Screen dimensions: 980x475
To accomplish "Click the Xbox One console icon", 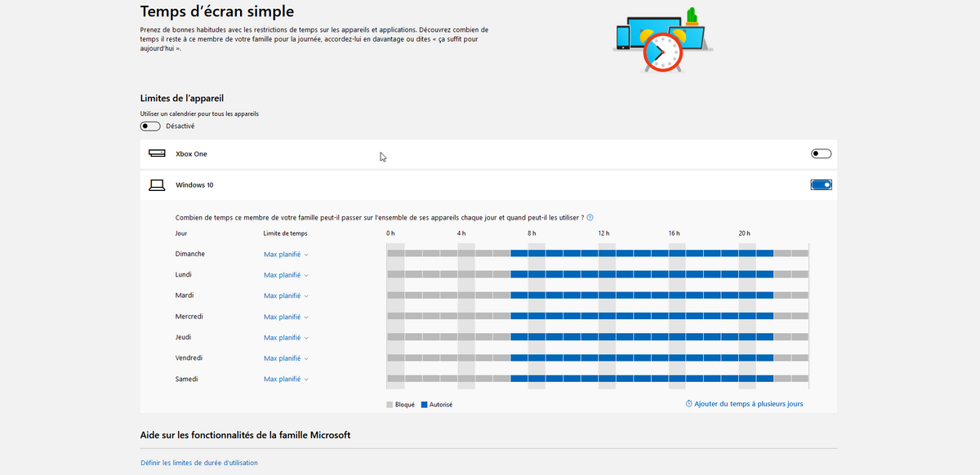I will tap(157, 153).
